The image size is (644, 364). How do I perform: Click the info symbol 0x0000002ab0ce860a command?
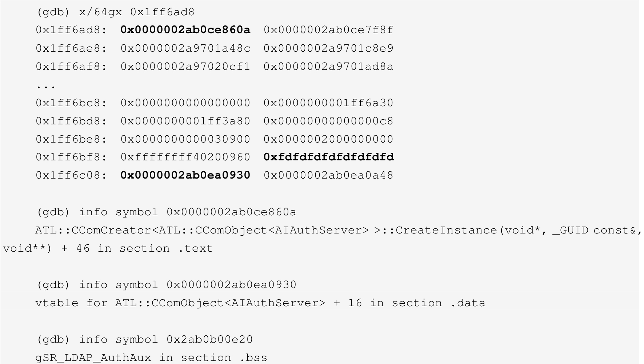click(167, 212)
